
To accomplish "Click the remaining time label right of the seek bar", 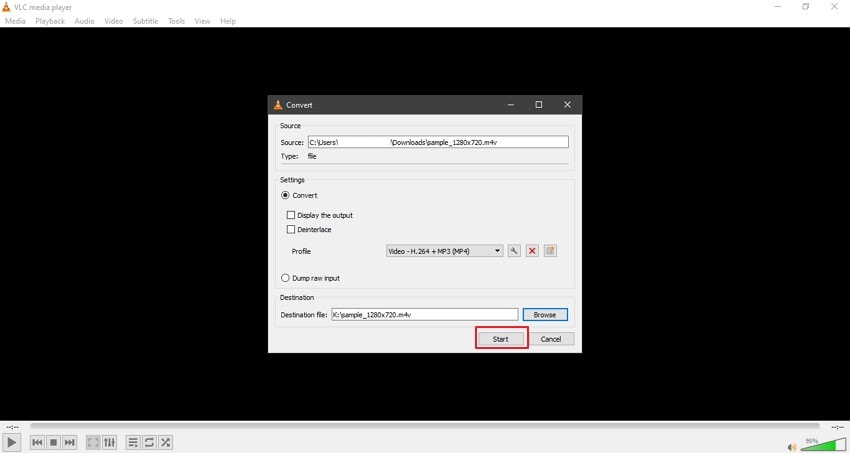I will point(838,428).
